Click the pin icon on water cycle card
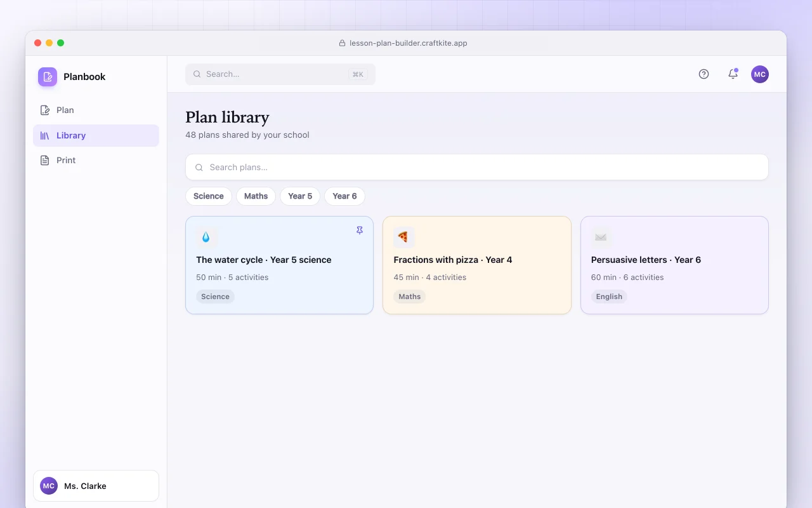812x508 pixels. (360, 231)
